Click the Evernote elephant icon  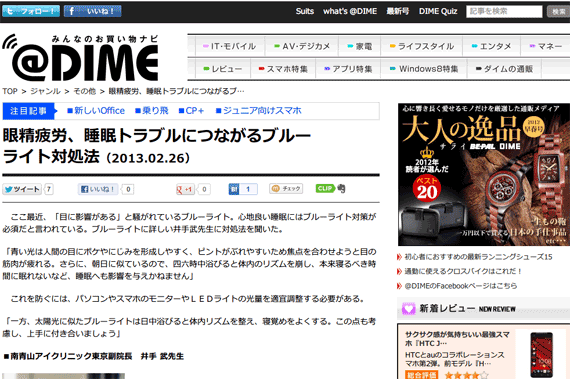[x=341, y=188]
